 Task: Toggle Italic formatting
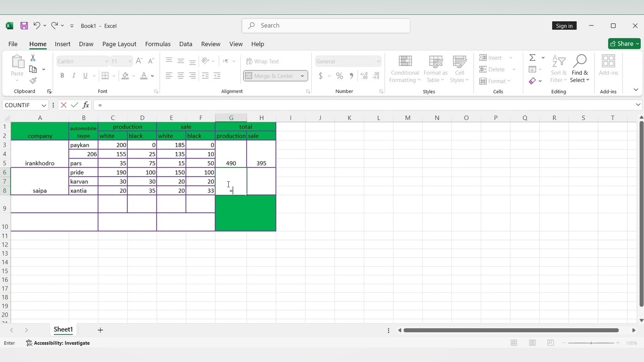click(73, 76)
